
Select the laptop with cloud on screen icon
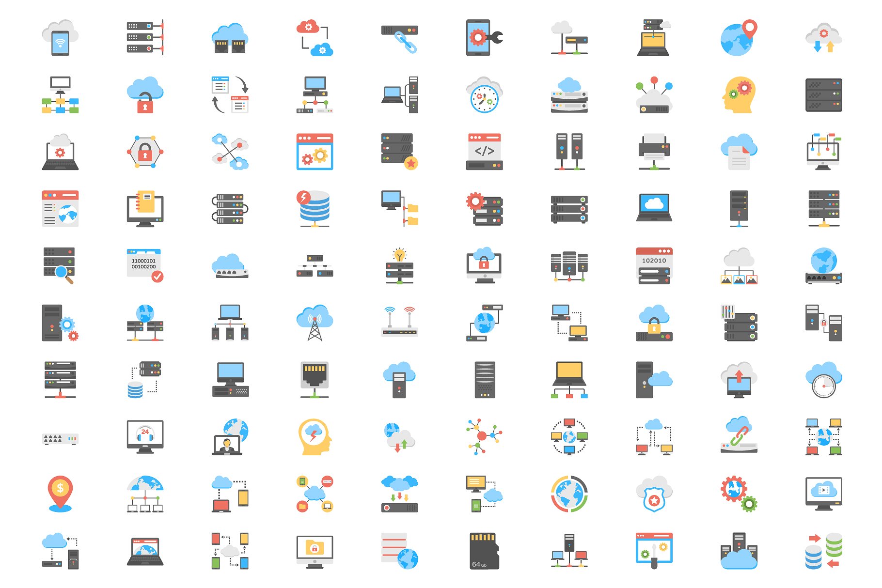pos(654,208)
